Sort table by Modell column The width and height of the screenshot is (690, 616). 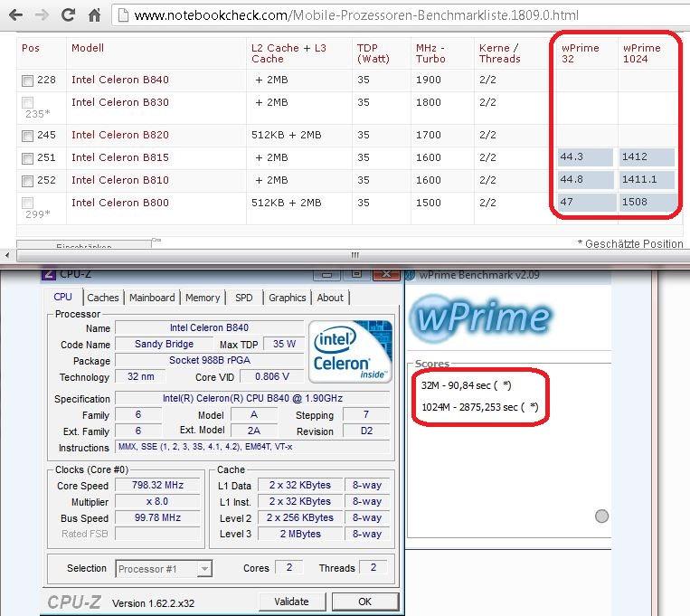click(x=88, y=48)
